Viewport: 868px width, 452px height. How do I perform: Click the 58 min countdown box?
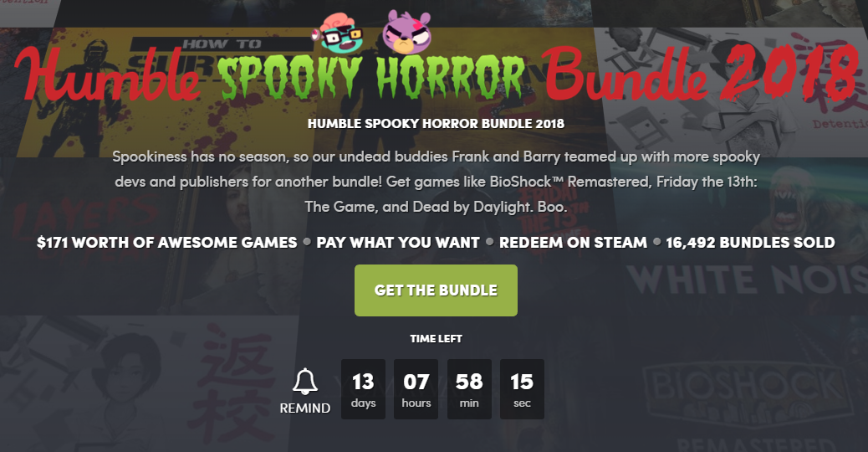click(x=469, y=389)
